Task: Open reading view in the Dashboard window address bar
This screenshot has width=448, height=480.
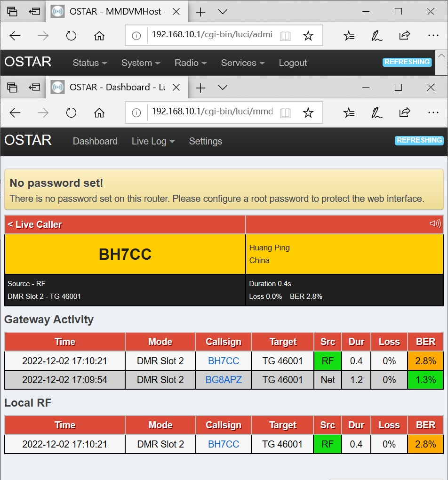Action: coord(285,113)
